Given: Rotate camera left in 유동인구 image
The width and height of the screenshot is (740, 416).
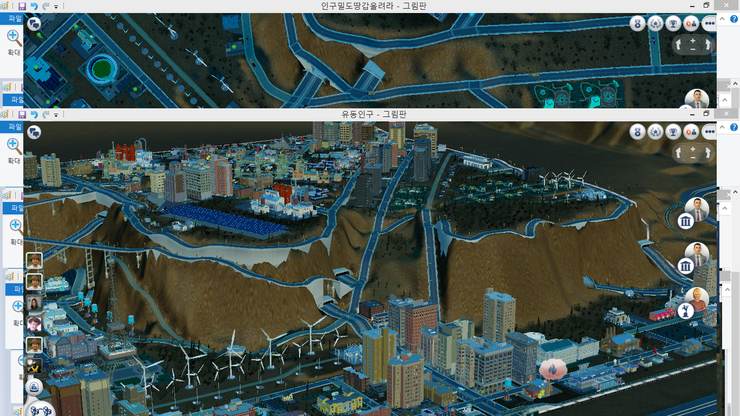Looking at the screenshot, I should 679,153.
